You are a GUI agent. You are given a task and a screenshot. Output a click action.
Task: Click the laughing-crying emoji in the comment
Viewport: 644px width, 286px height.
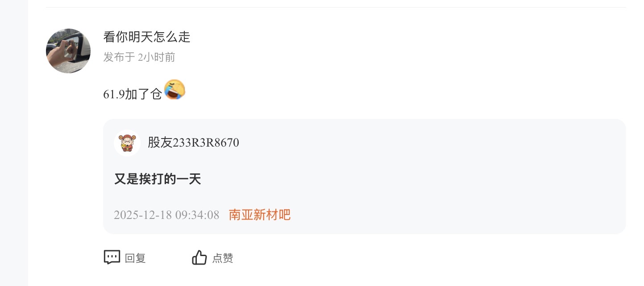click(175, 90)
